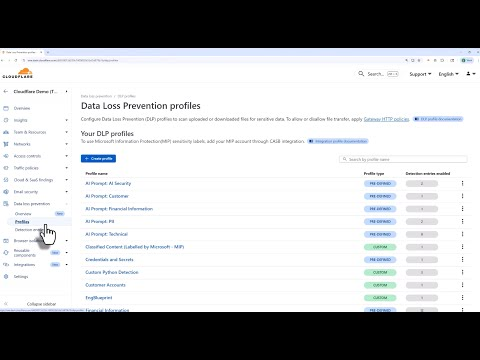
Task: Open the Settings sidebar item
Action: pos(21,277)
